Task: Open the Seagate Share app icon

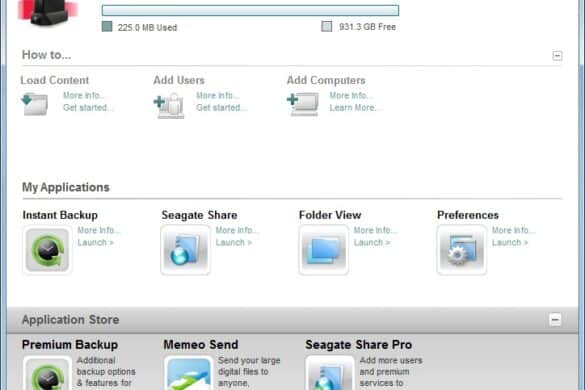Action: point(185,250)
